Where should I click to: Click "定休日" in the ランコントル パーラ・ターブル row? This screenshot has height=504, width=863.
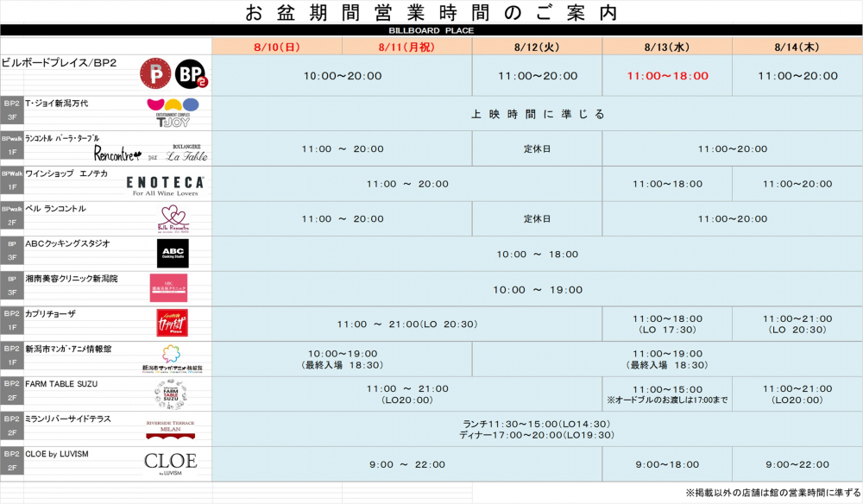pos(537,148)
